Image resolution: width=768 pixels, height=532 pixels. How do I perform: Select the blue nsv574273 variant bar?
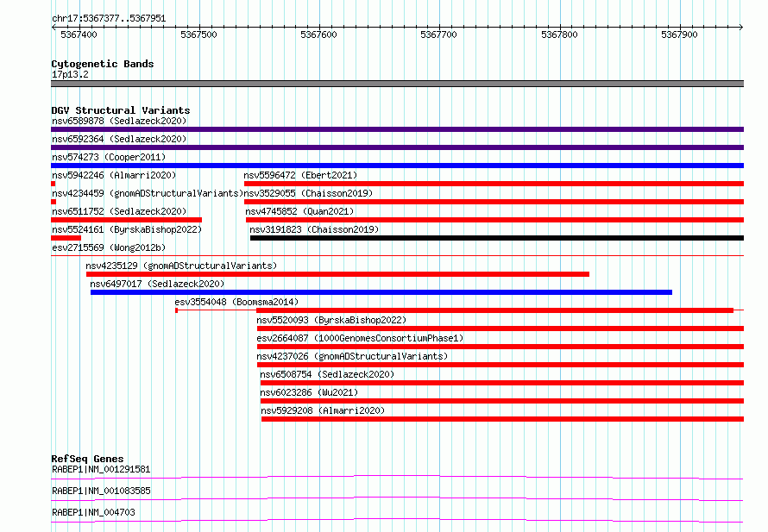click(x=397, y=166)
